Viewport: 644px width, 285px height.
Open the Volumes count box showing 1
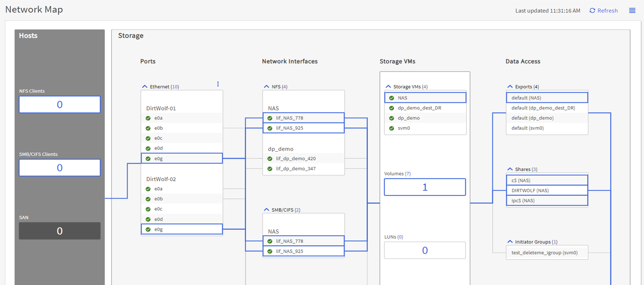click(x=425, y=187)
